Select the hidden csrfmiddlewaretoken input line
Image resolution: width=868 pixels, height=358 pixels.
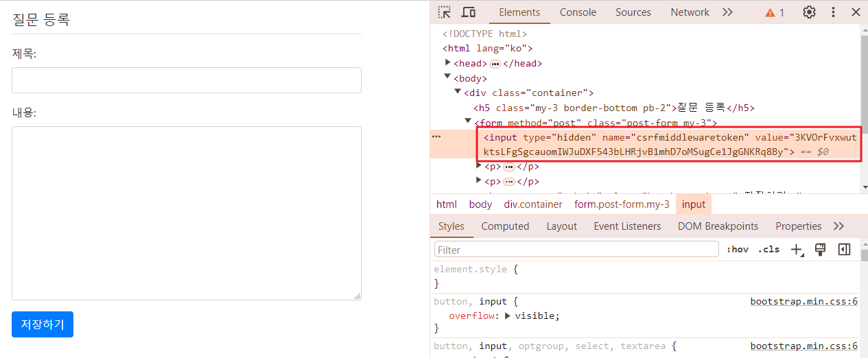[669, 144]
